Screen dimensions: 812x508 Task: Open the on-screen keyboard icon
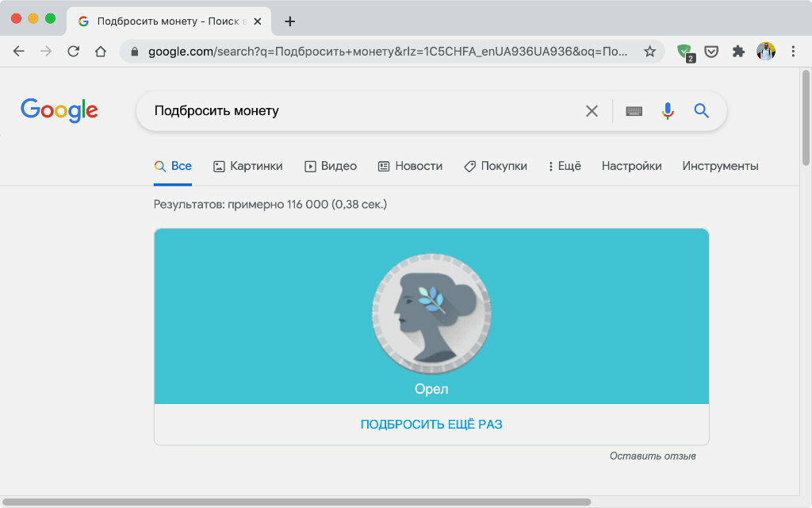click(x=634, y=111)
